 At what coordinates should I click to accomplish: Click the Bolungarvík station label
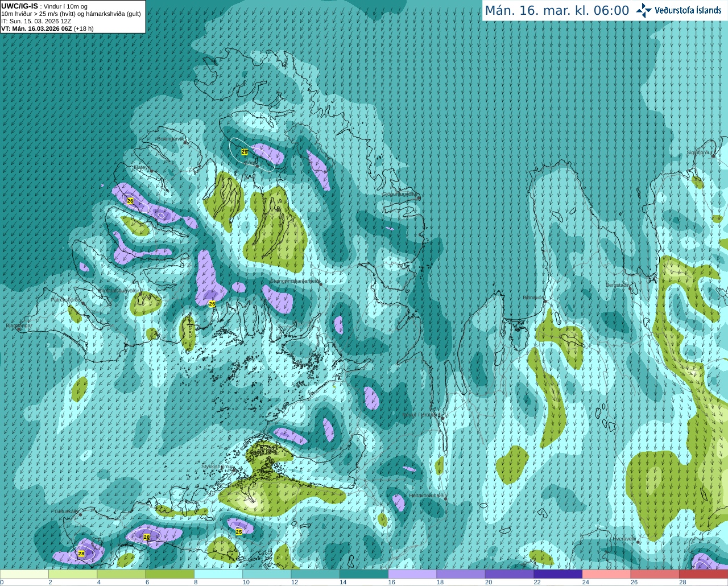tap(171, 139)
